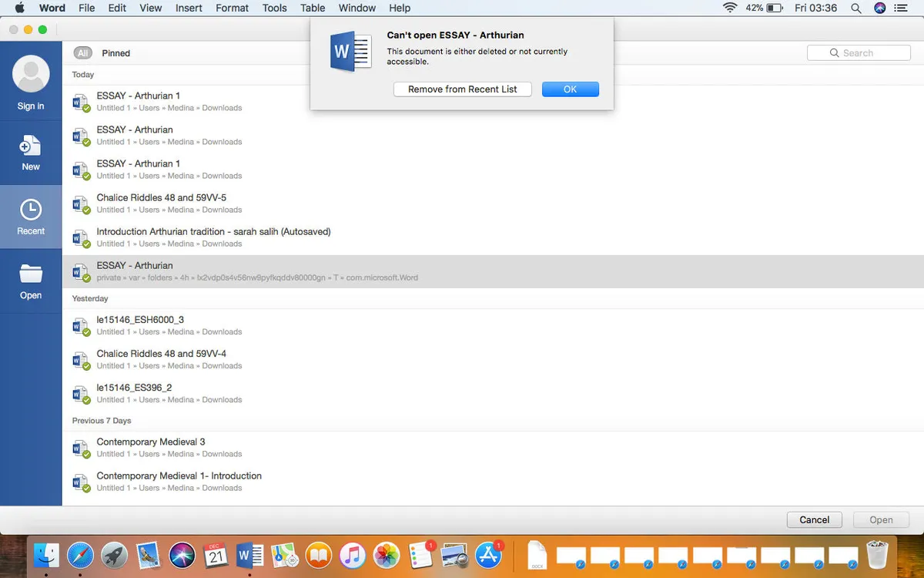This screenshot has width=924, height=578.
Task: Switch to the Pinned tab
Action: (x=116, y=53)
